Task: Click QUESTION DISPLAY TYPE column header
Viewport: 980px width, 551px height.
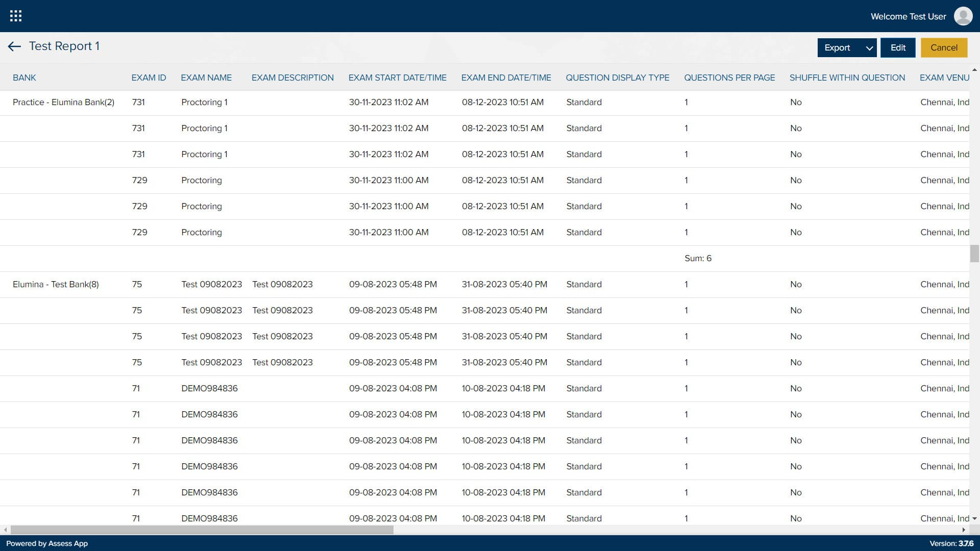Action: [617, 78]
